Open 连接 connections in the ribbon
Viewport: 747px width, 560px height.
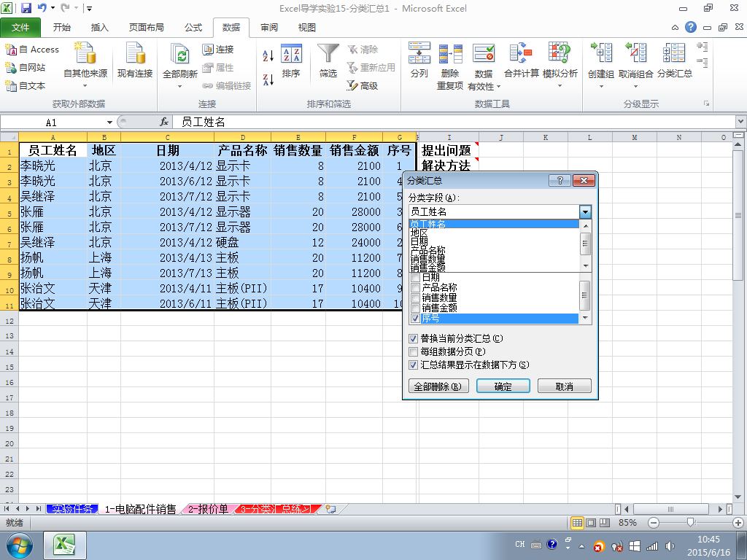[217, 49]
